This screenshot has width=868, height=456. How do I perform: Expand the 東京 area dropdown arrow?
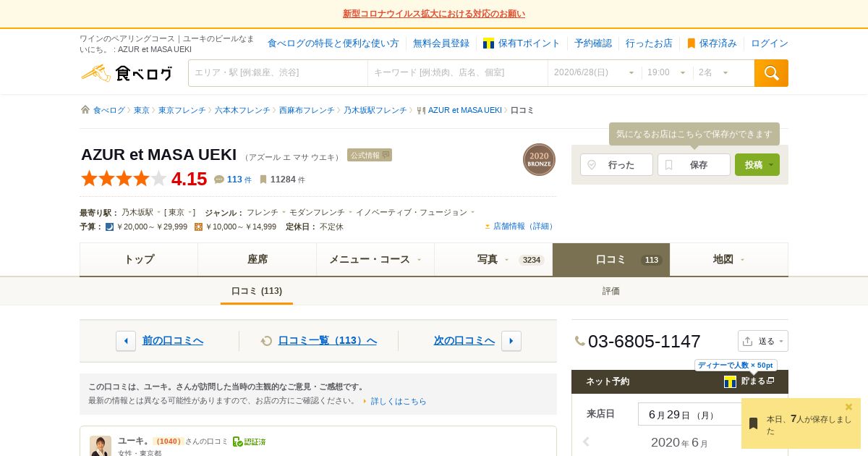click(x=190, y=212)
